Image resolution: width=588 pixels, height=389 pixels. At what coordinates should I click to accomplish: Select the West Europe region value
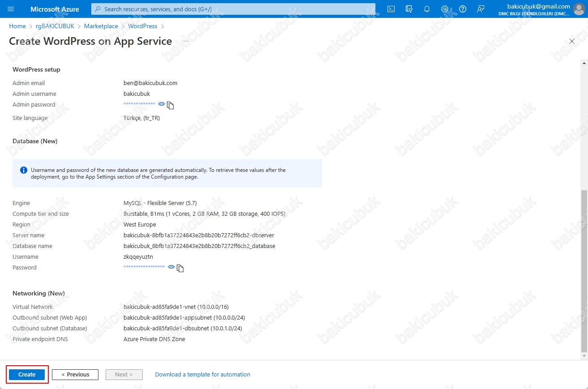click(140, 225)
